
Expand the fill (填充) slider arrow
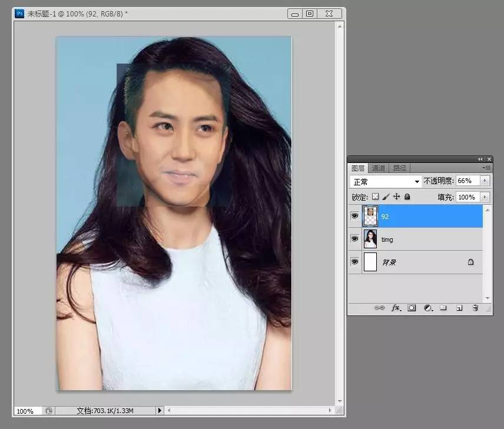[485, 197]
